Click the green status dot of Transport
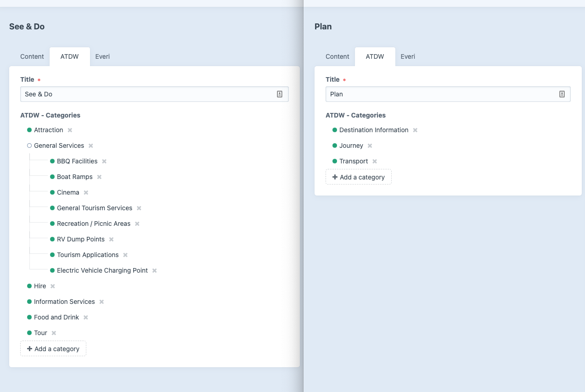 (335, 161)
